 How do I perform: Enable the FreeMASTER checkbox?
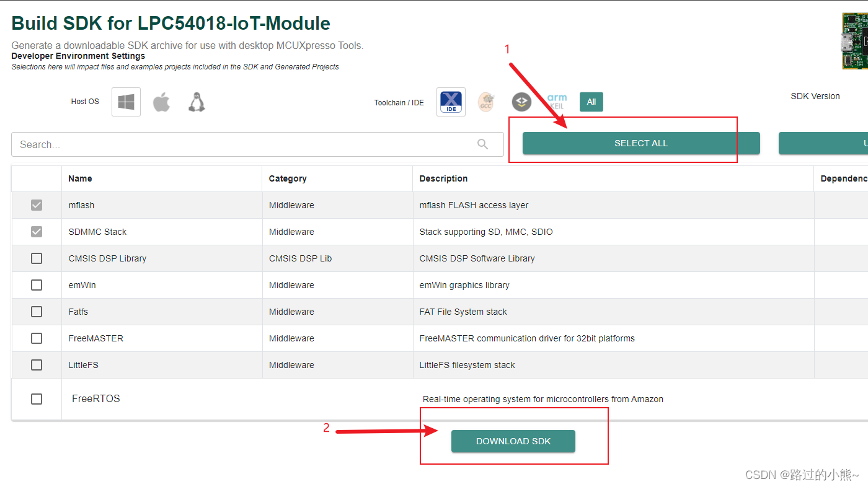pos(37,338)
